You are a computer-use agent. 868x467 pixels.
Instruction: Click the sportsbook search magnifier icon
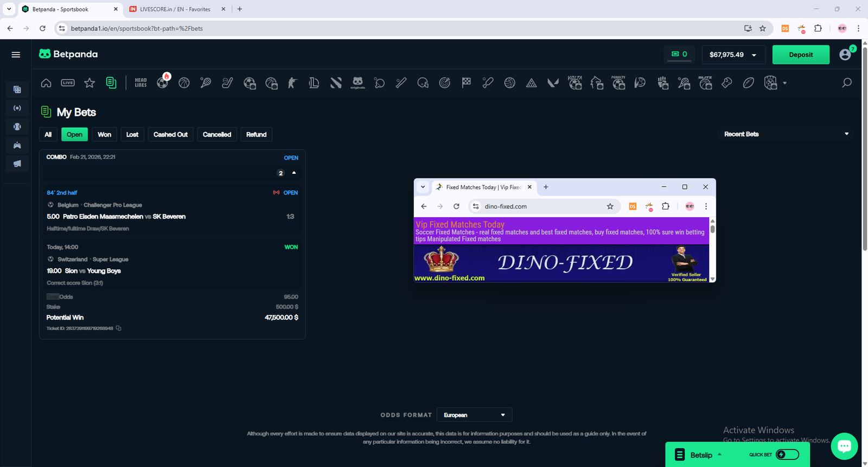coord(846,83)
